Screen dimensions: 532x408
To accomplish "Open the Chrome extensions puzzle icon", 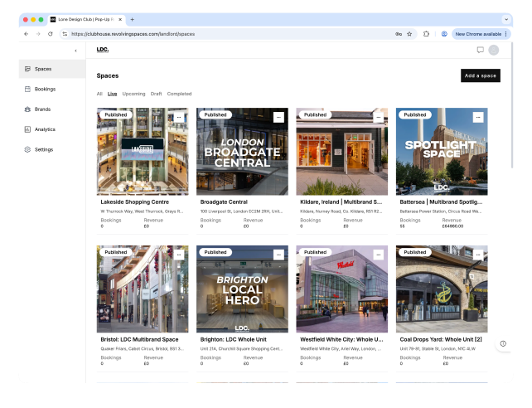I will coord(426,34).
